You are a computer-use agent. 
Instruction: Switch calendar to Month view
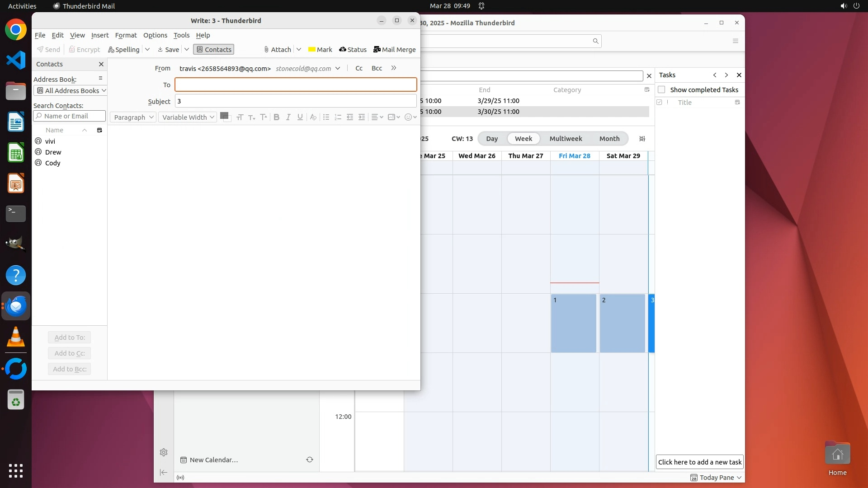[609, 139]
